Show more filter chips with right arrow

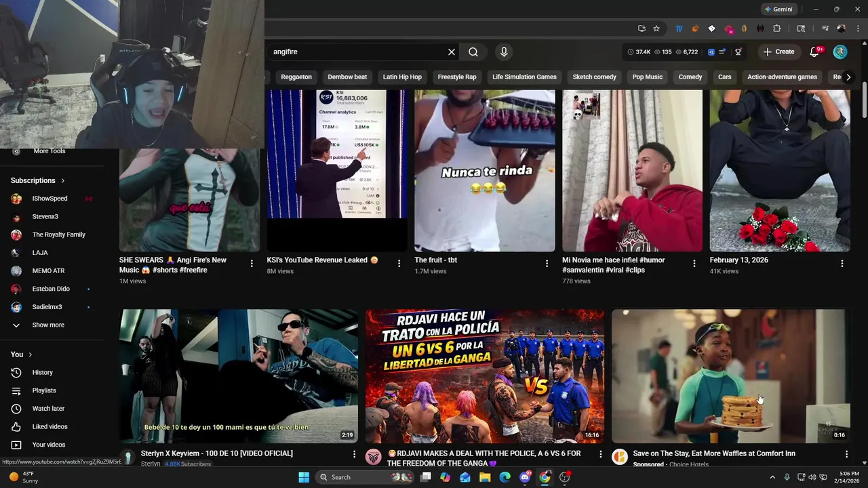(x=848, y=77)
